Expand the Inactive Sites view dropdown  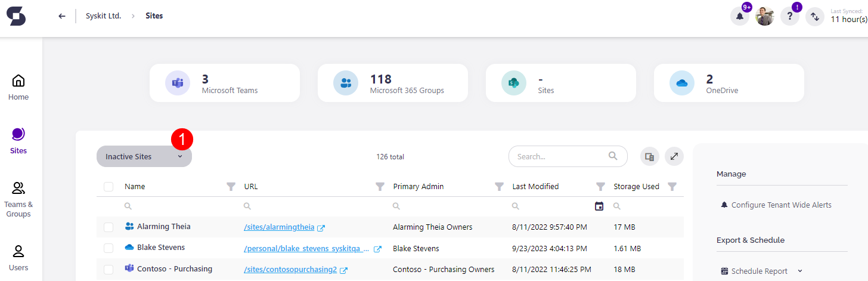pos(144,156)
